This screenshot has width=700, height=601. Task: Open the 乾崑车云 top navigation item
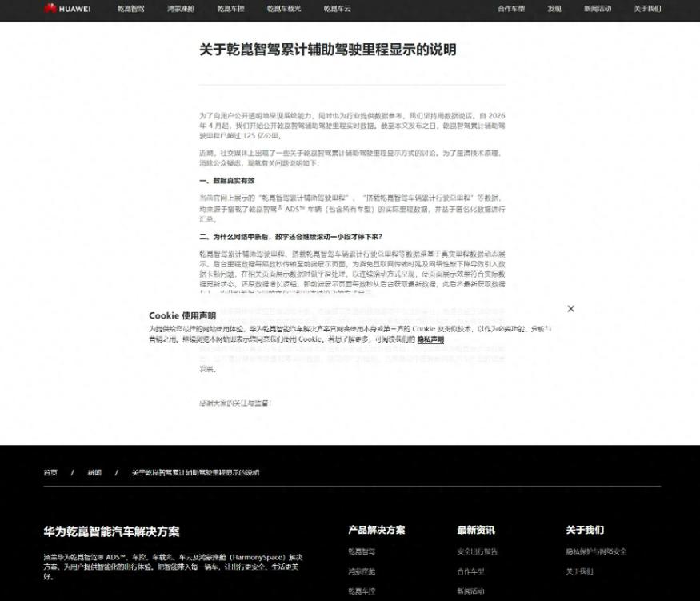coord(337,9)
